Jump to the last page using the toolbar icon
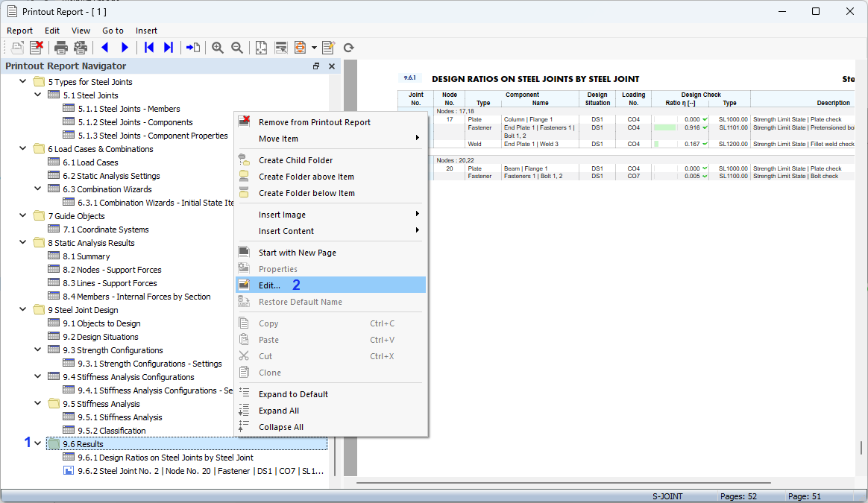The width and height of the screenshot is (868, 503). [x=169, y=47]
